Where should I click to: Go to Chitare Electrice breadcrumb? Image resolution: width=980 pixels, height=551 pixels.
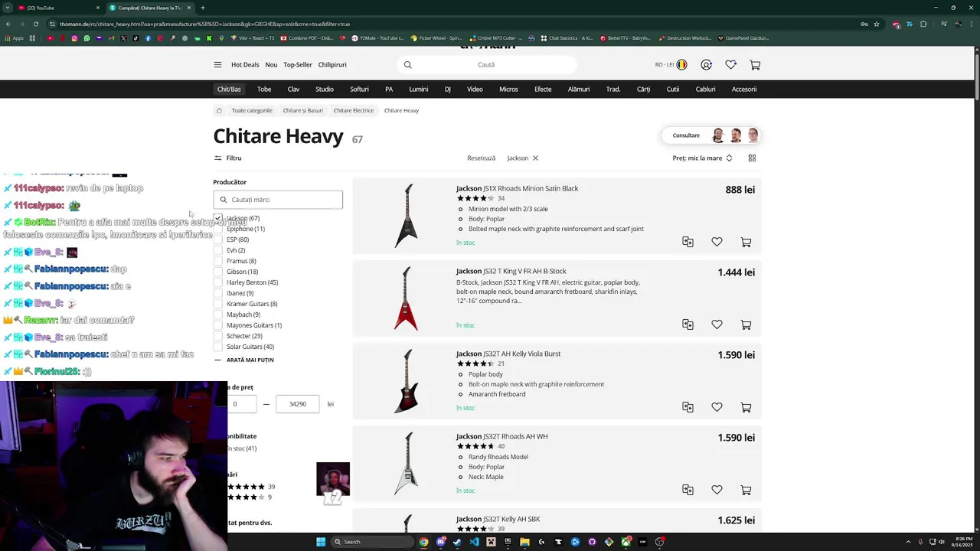tap(353, 110)
